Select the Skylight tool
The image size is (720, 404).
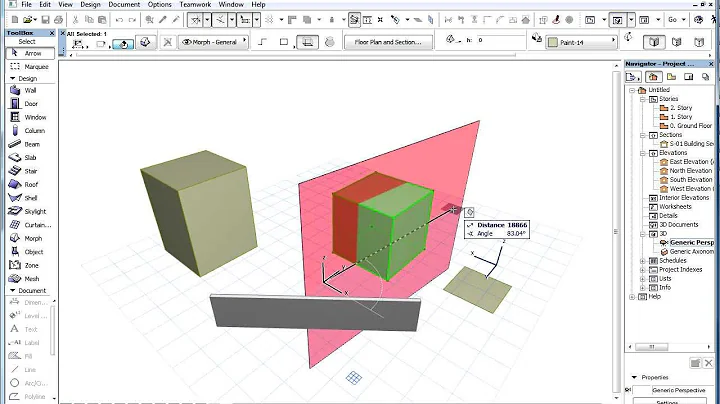click(30, 211)
